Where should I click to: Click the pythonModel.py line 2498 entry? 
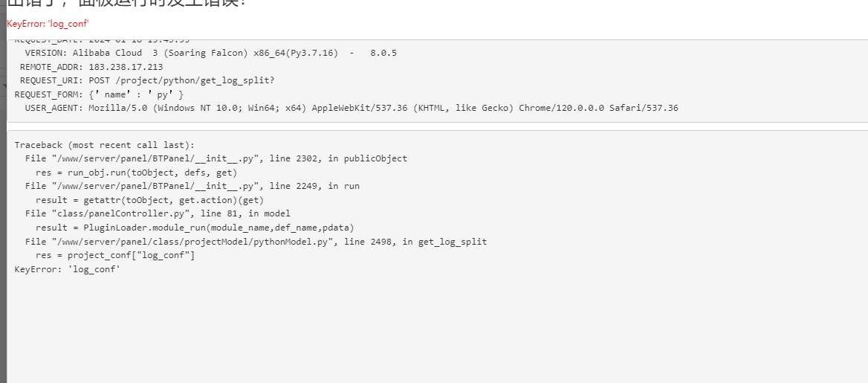point(256,242)
